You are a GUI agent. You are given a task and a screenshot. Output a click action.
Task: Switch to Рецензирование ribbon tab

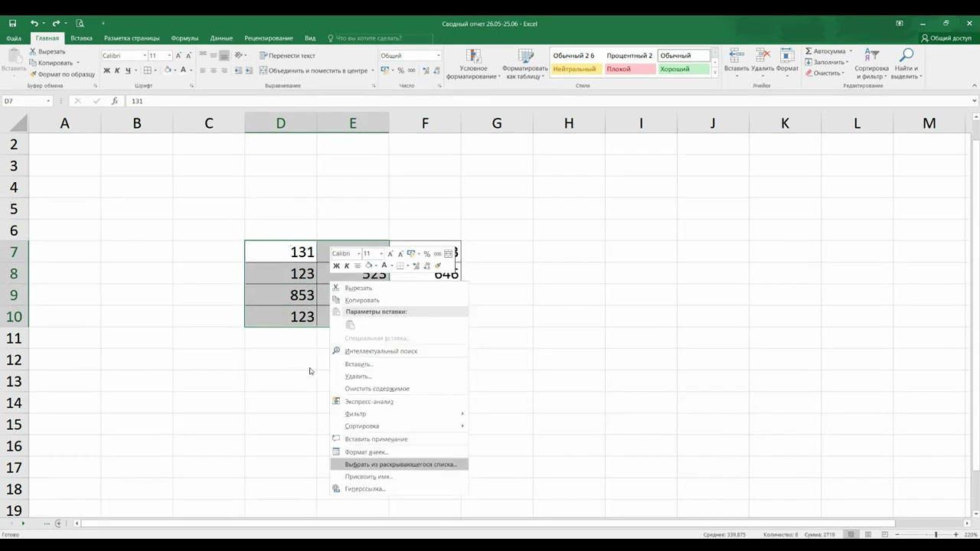click(269, 38)
